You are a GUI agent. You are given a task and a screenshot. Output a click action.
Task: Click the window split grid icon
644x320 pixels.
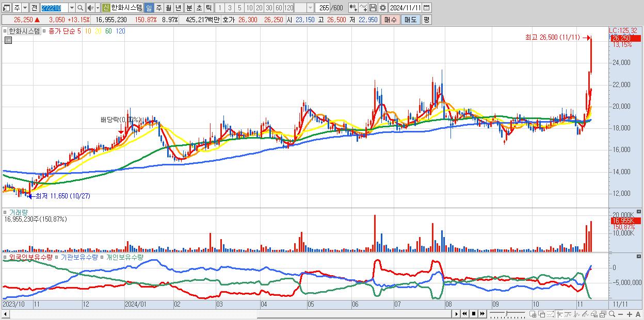coord(533,314)
